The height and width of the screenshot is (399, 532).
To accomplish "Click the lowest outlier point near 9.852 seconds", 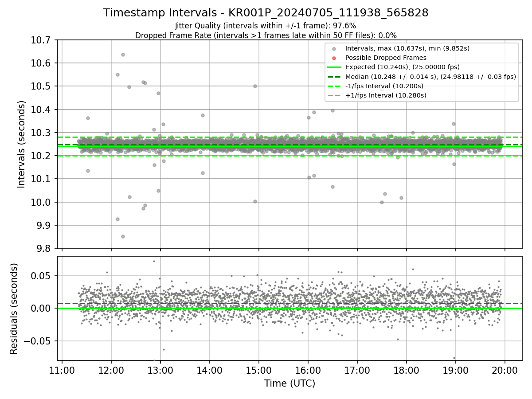I will pos(123,236).
